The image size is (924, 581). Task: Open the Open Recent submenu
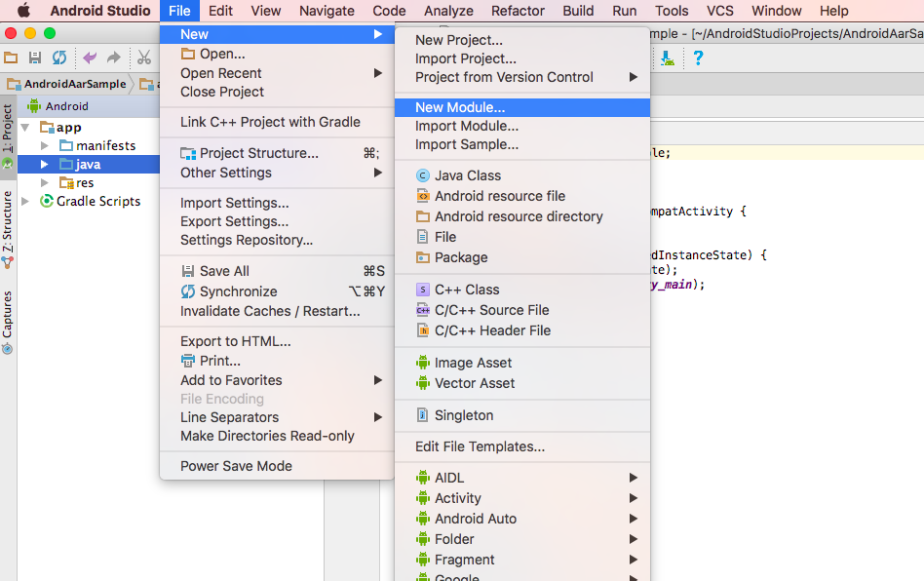click(277, 73)
